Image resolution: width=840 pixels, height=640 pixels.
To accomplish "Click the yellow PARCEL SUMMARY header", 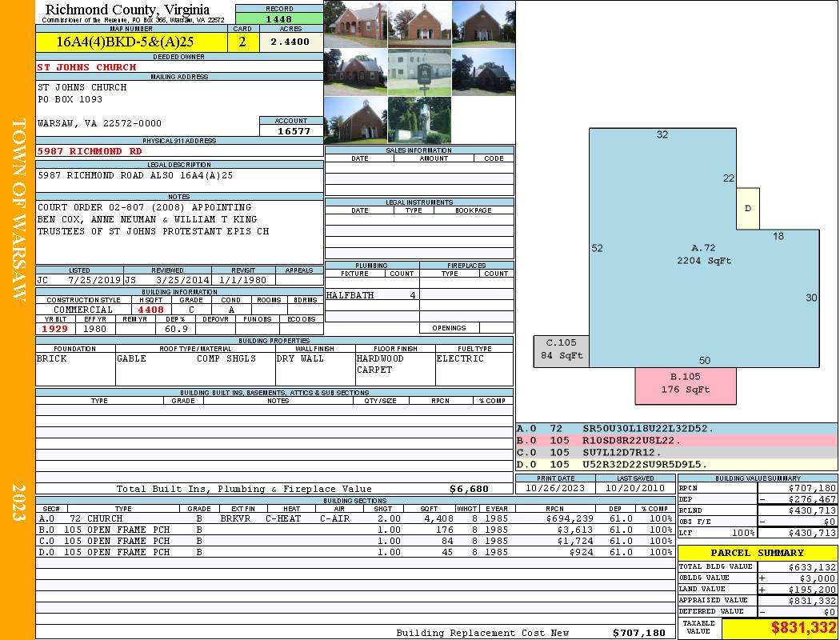I will [758, 553].
